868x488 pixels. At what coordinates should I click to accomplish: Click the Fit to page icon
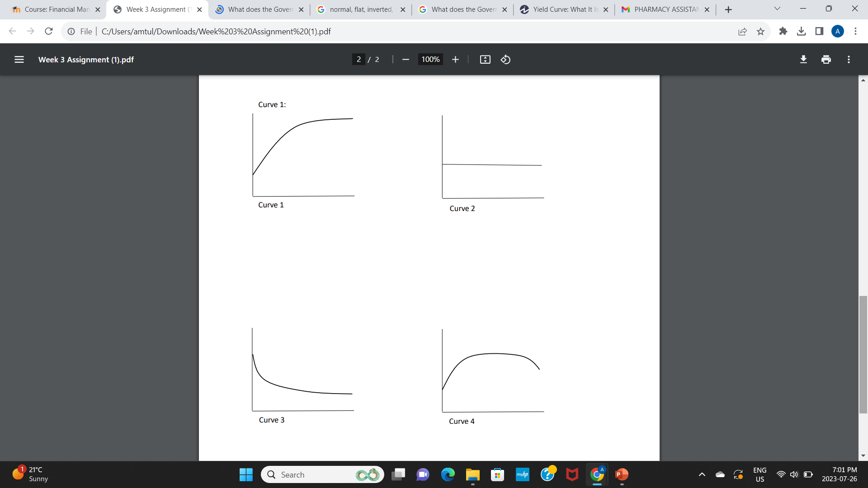click(485, 59)
